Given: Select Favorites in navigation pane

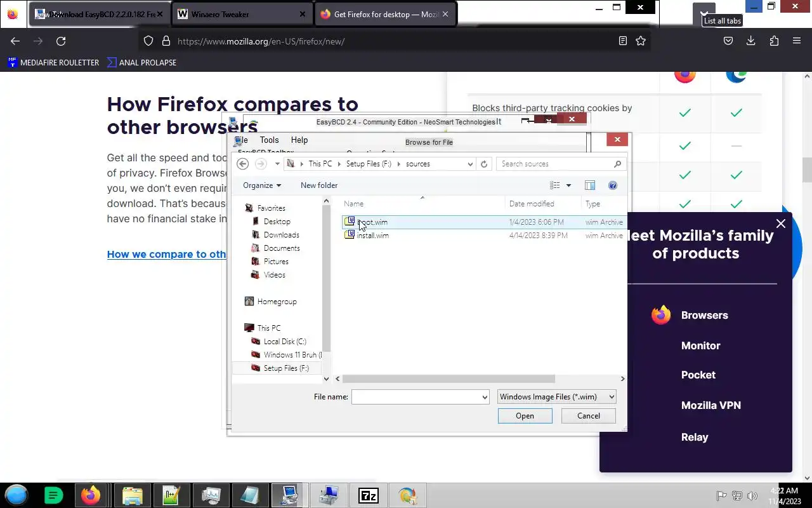Looking at the screenshot, I should tap(271, 208).
